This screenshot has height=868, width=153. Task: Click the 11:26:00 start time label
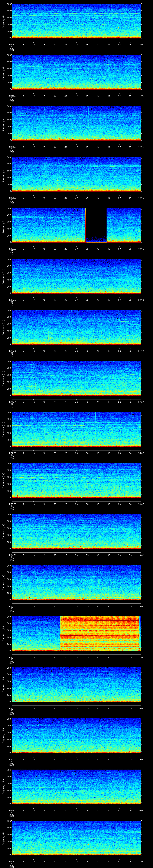click(12, 657)
